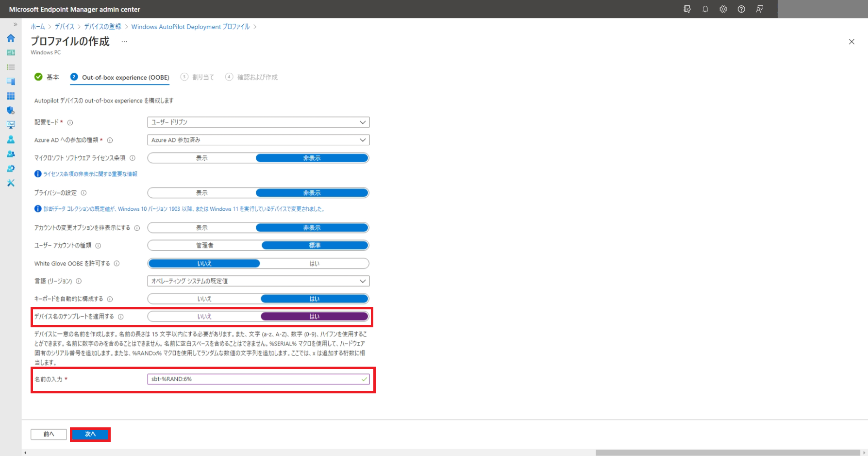The height and width of the screenshot is (456, 868).
Task: Open Groups icon in the sidebar
Action: 11,154
